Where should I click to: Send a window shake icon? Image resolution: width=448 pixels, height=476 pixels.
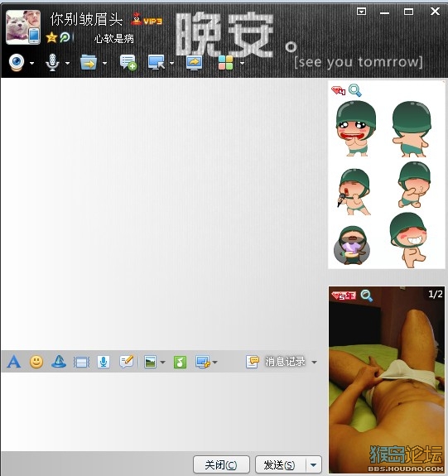81,362
